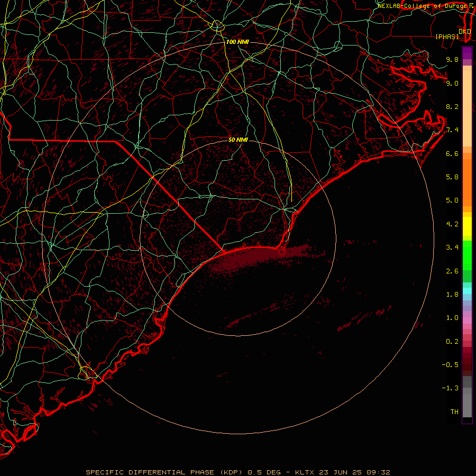The width and height of the screenshot is (476, 476).
Task: Click the [PHAS] units label above the color scale
Action: point(447,36)
